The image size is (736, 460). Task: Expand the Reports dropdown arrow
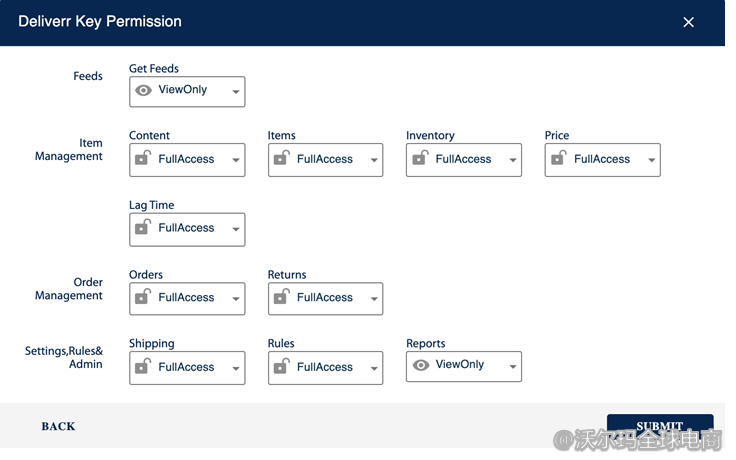click(512, 367)
